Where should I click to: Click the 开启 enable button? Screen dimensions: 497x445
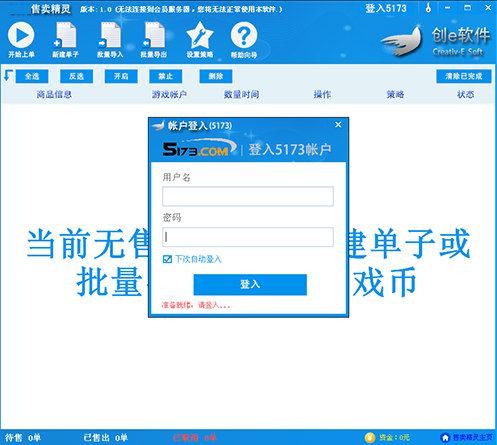click(x=121, y=76)
